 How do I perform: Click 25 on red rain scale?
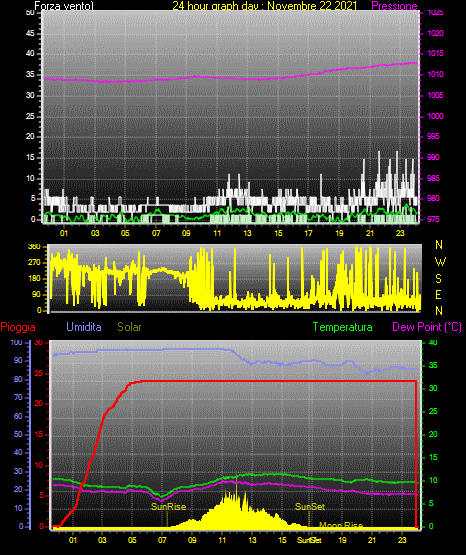pos(39,373)
